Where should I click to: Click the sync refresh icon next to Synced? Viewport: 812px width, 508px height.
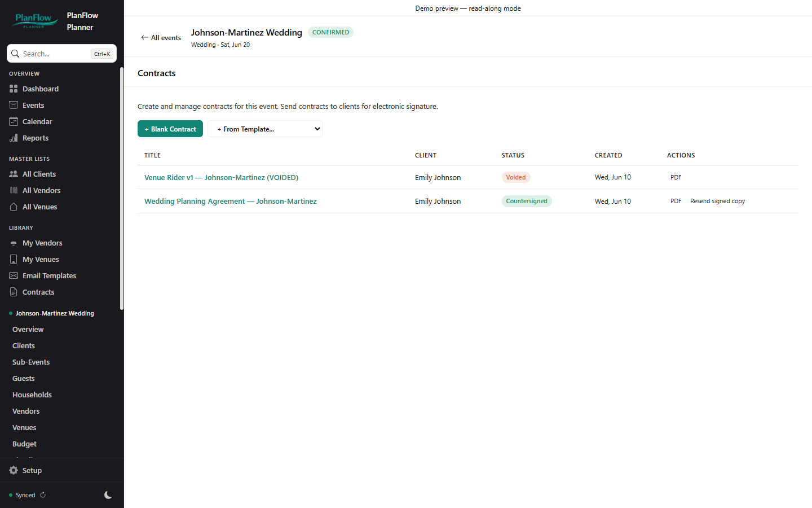43,495
